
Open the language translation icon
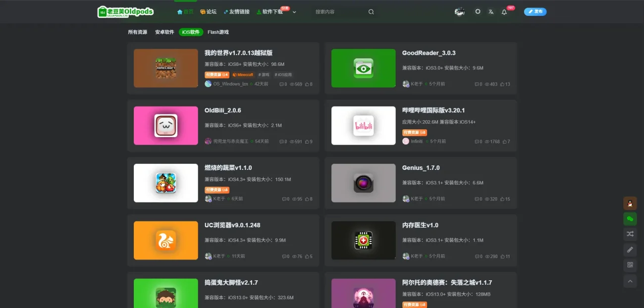coord(491,12)
